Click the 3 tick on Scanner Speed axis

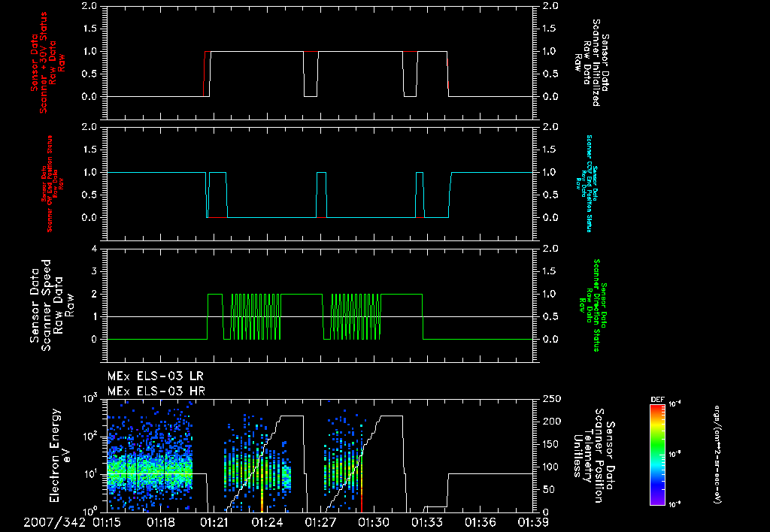tap(95, 271)
